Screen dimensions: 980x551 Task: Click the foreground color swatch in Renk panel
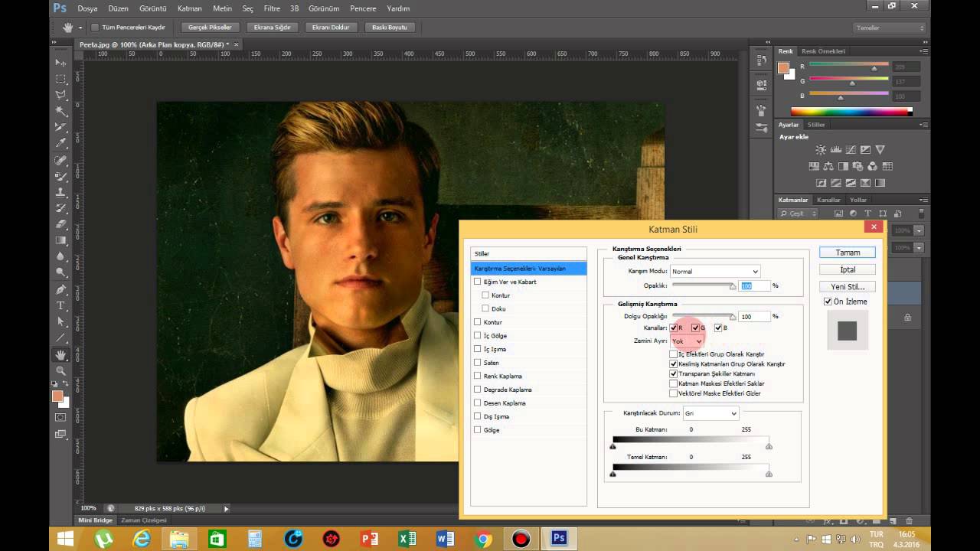click(x=783, y=68)
